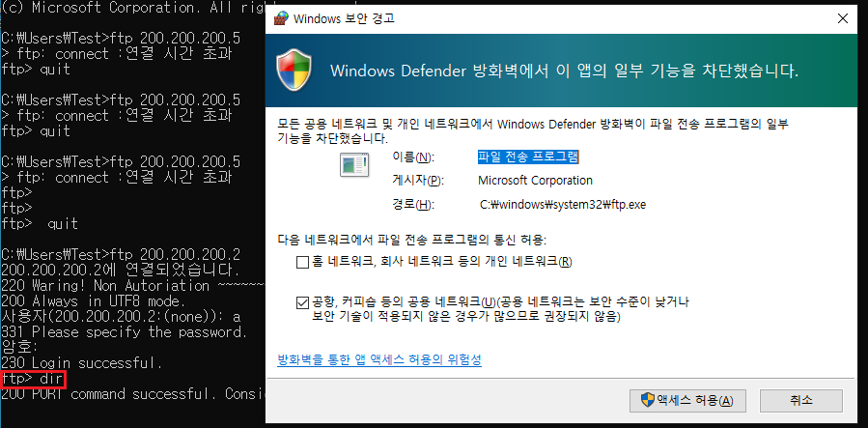Open the 방화벽을 통한 앱 액세스 허용의 위험성 link
The image size is (868, 428).
click(379, 360)
